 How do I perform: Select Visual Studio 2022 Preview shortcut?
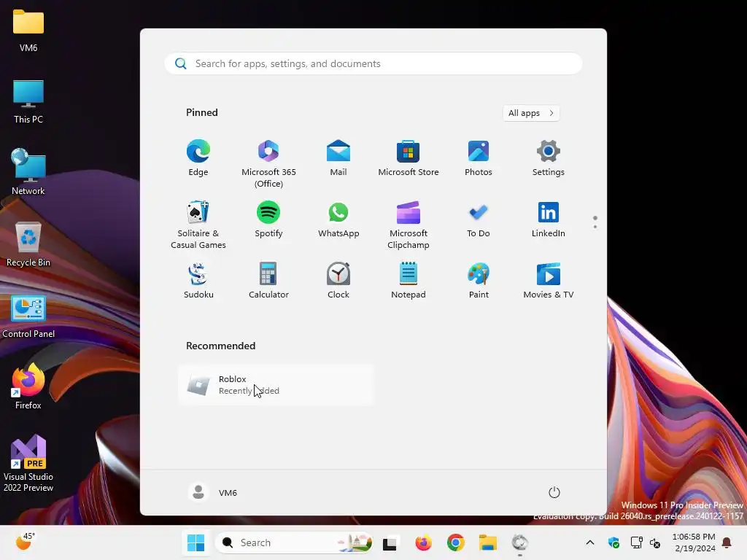click(x=28, y=463)
